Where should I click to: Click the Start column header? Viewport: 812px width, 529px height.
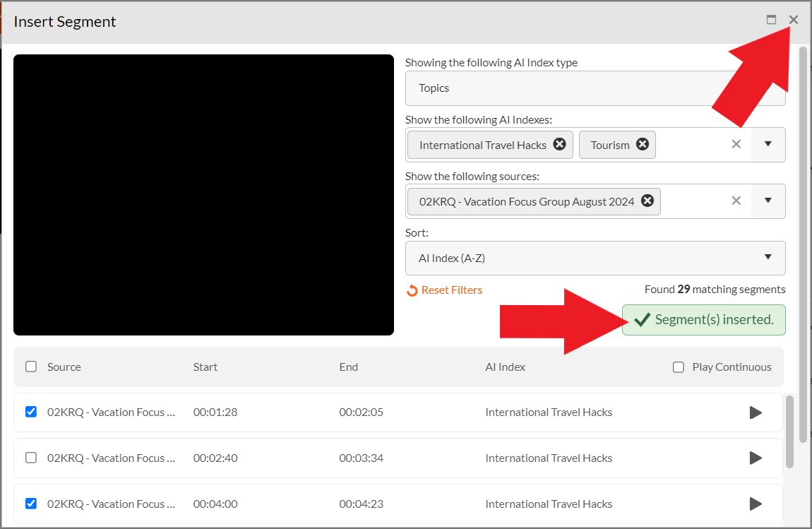(205, 367)
